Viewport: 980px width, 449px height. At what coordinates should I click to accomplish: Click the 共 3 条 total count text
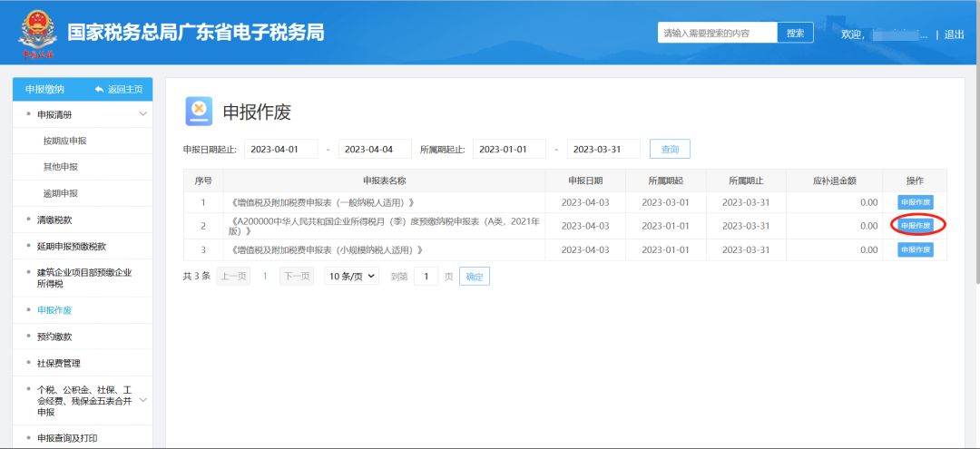(x=196, y=276)
